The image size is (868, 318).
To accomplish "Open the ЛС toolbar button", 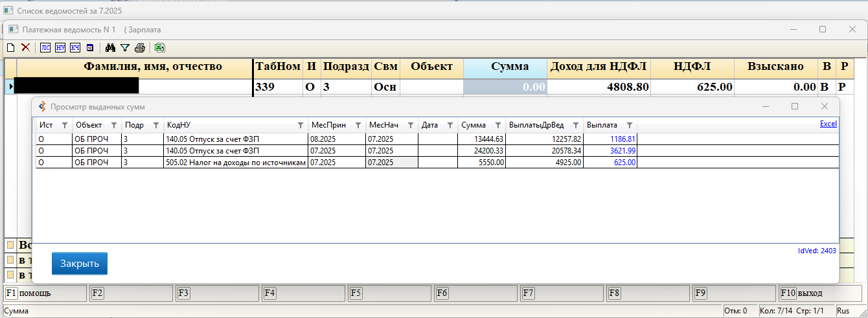I will pyautogui.click(x=45, y=47).
